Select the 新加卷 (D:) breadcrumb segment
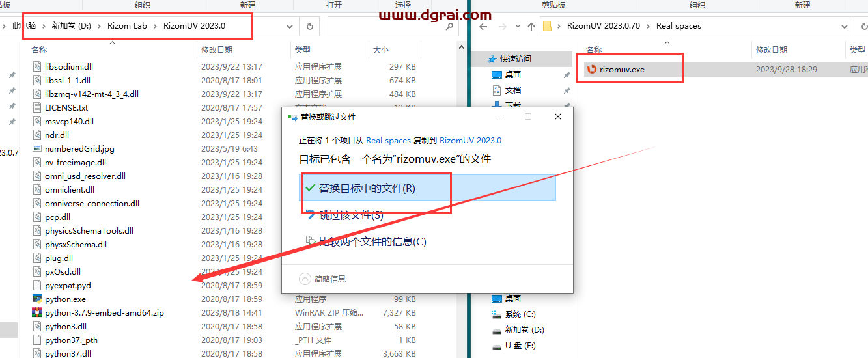868x358 pixels. coord(71,26)
